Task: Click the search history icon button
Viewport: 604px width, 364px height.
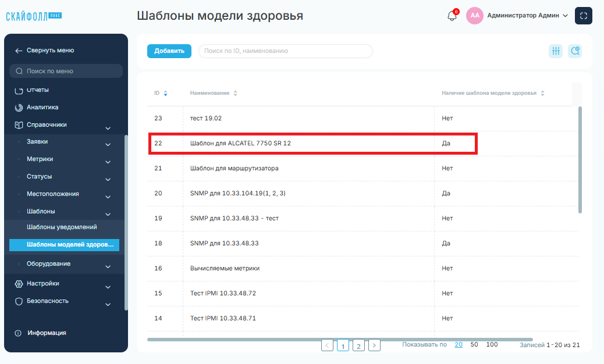Action: [x=575, y=51]
